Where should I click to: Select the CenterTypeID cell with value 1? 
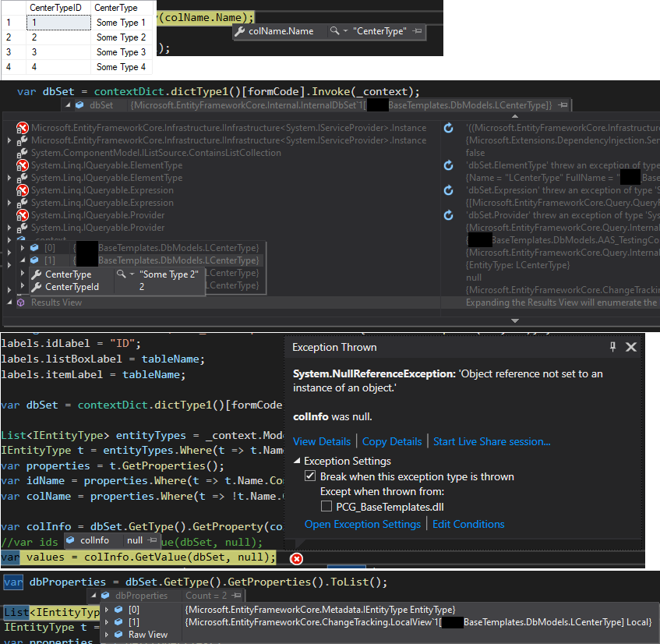click(x=58, y=23)
